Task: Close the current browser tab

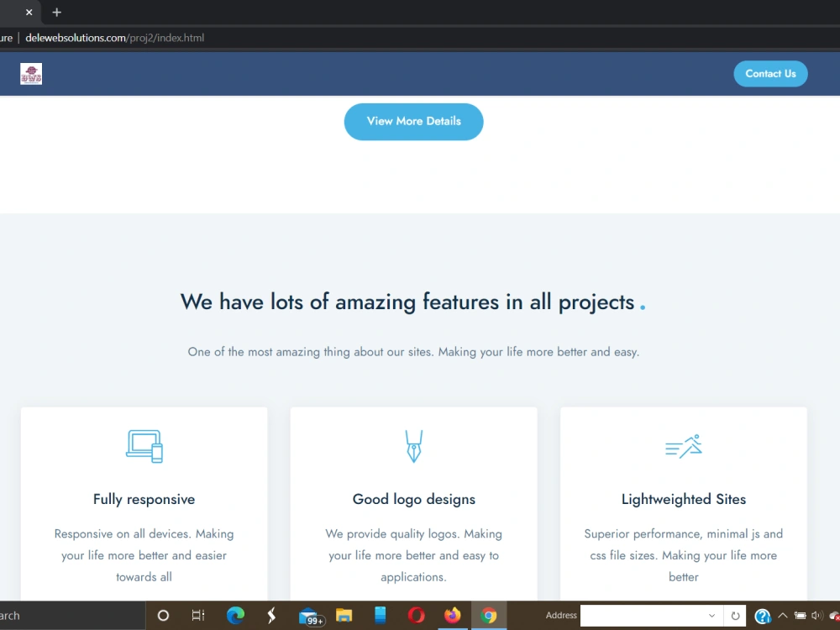Action: pyautogui.click(x=29, y=12)
